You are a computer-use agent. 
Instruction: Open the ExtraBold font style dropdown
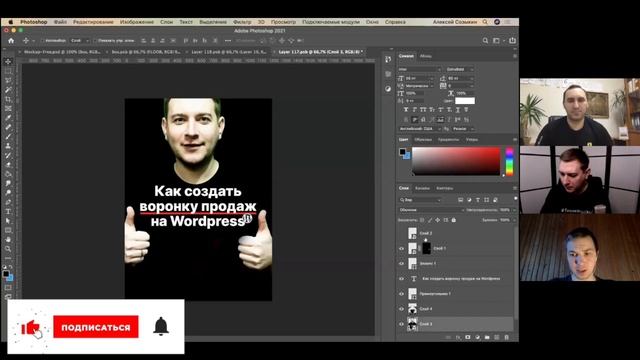tap(460, 69)
